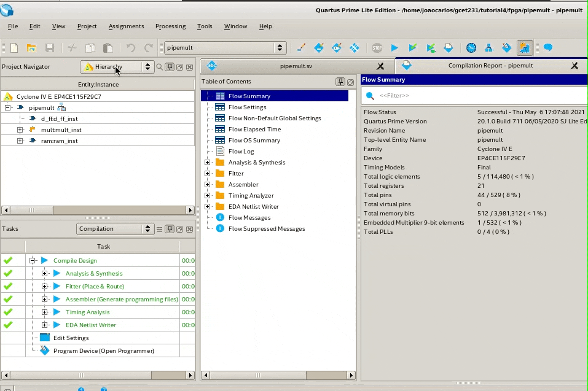Click the Table of Contents horizontal scrollbar

point(278,375)
